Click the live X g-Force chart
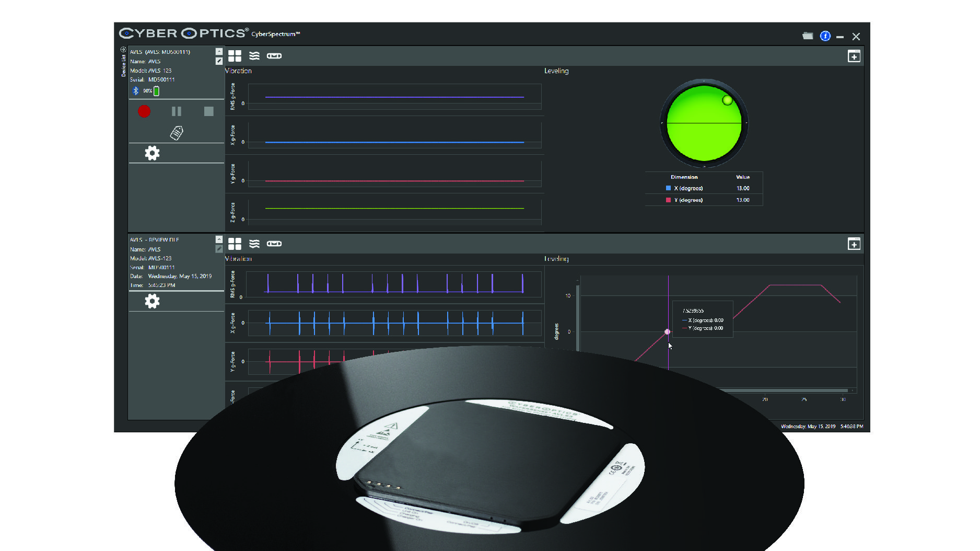This screenshot has height=551, width=980. tap(394, 136)
